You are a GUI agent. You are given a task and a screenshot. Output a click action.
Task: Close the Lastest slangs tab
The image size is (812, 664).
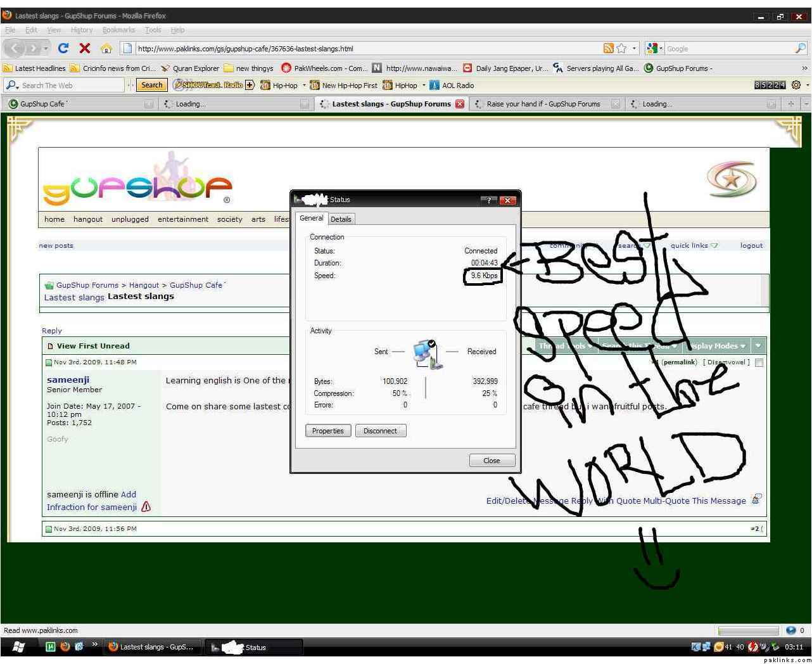[x=460, y=104]
